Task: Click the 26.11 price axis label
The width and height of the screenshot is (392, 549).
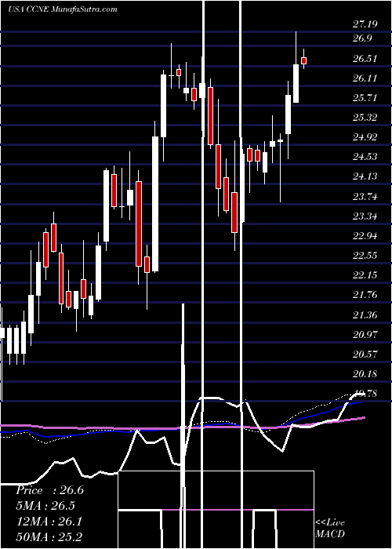Action: pos(365,78)
